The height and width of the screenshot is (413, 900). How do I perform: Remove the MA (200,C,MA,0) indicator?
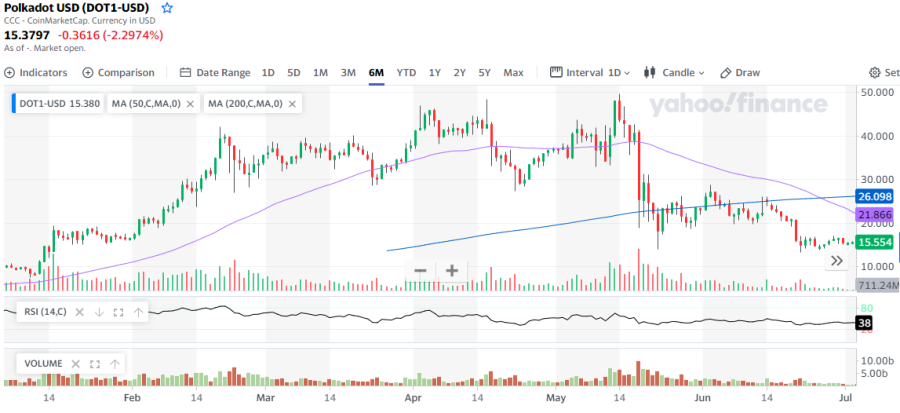tap(292, 104)
